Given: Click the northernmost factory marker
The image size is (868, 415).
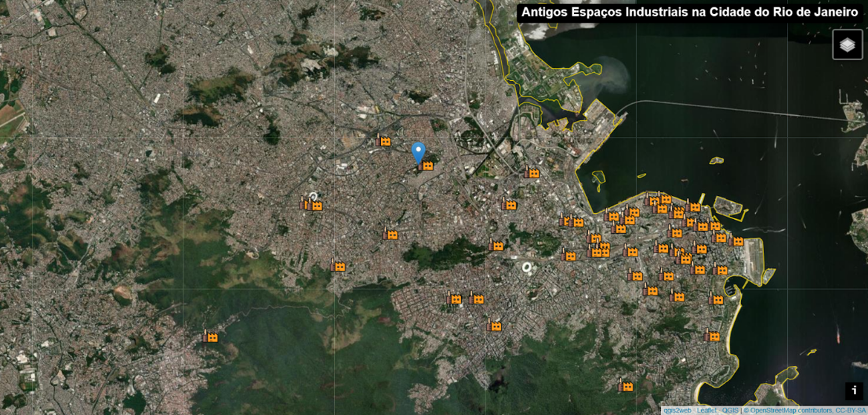Looking at the screenshot, I should click(383, 140).
